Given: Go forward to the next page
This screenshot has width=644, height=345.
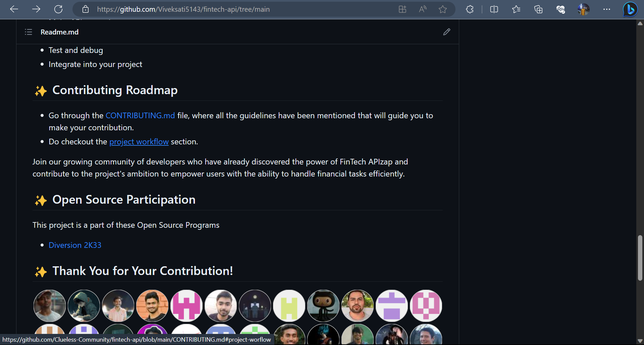Looking at the screenshot, I should point(36,9).
